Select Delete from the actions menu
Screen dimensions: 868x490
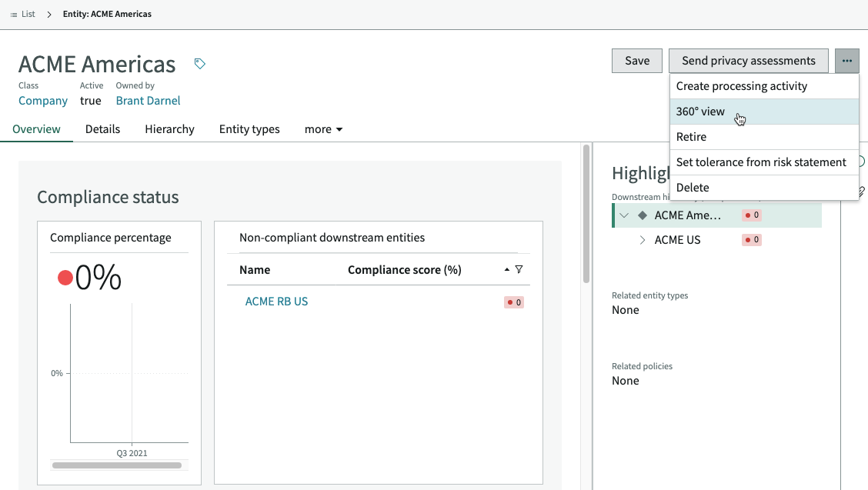point(764,188)
